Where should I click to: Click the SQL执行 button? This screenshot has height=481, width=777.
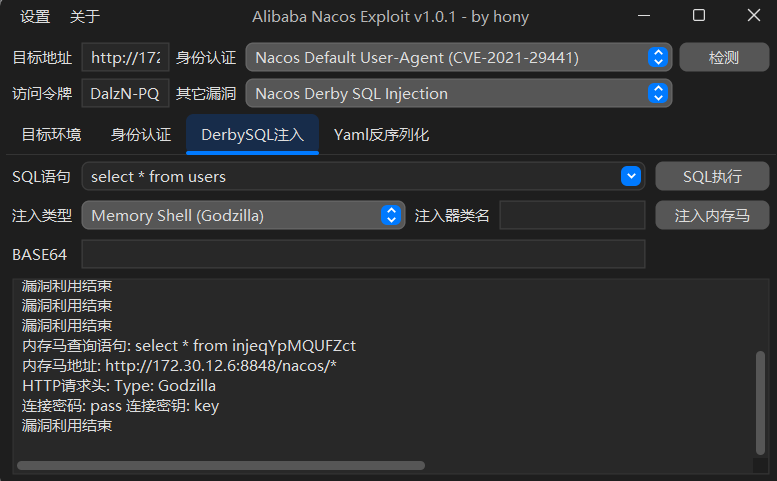click(712, 176)
